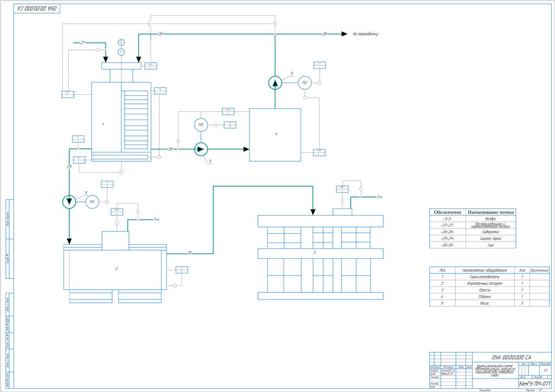This screenshot has width=555, height=392.
Task: Click flow label 27 on the inlet line
Action: pos(82,43)
